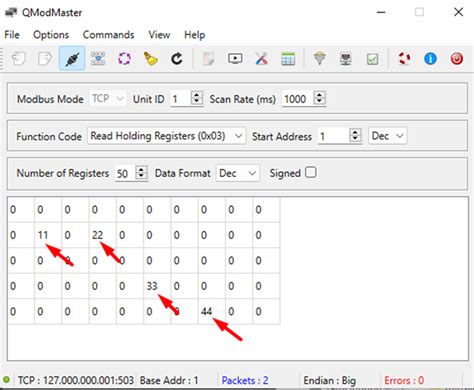Decrease Start Address with the down arrow

355,139
